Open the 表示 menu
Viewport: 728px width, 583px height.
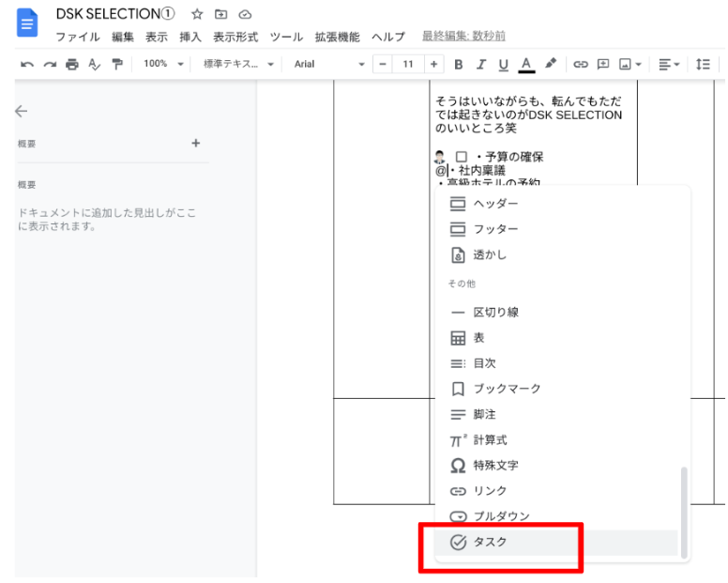(157, 37)
